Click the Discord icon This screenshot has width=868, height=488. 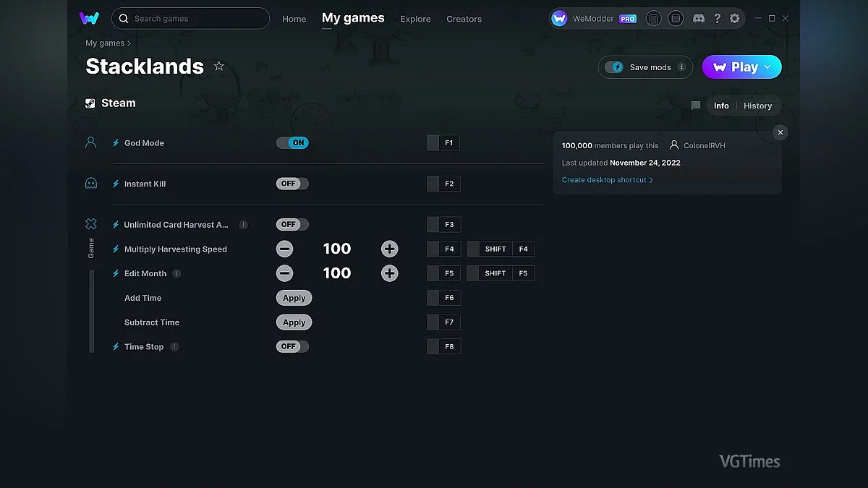click(x=699, y=18)
